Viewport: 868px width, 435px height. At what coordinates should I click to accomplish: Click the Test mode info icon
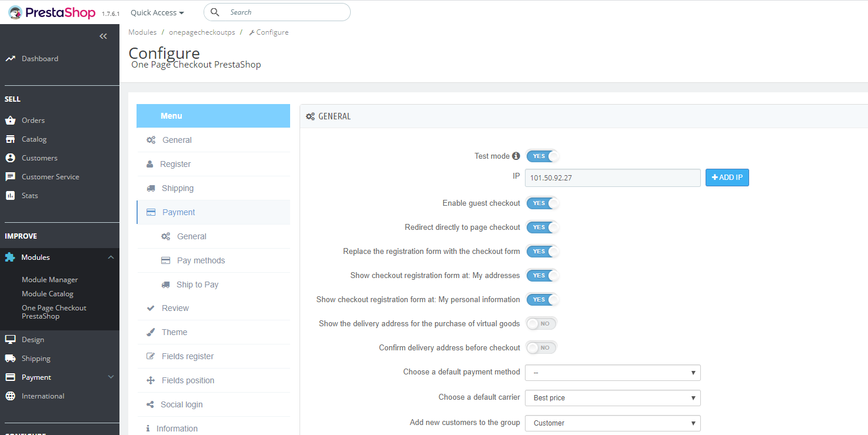[x=516, y=156]
